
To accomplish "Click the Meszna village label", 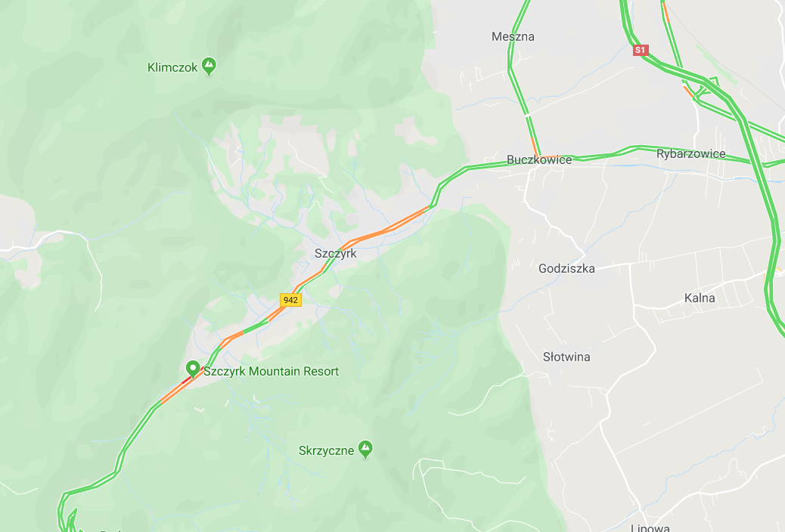I will (513, 36).
